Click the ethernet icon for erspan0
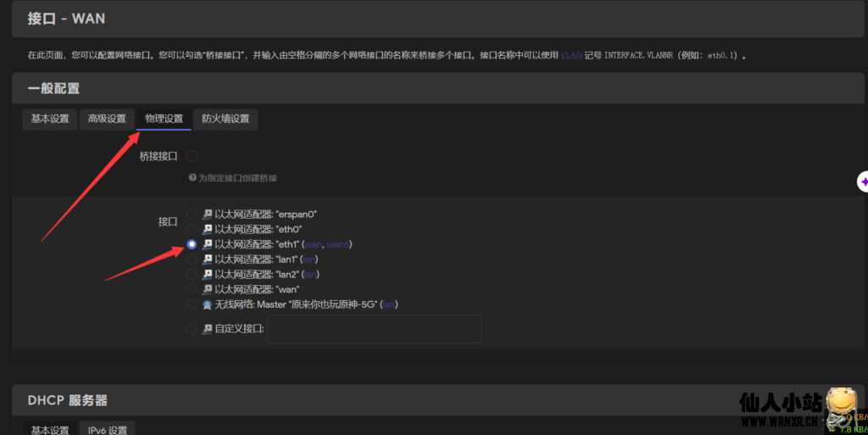The image size is (868, 435). click(x=208, y=215)
